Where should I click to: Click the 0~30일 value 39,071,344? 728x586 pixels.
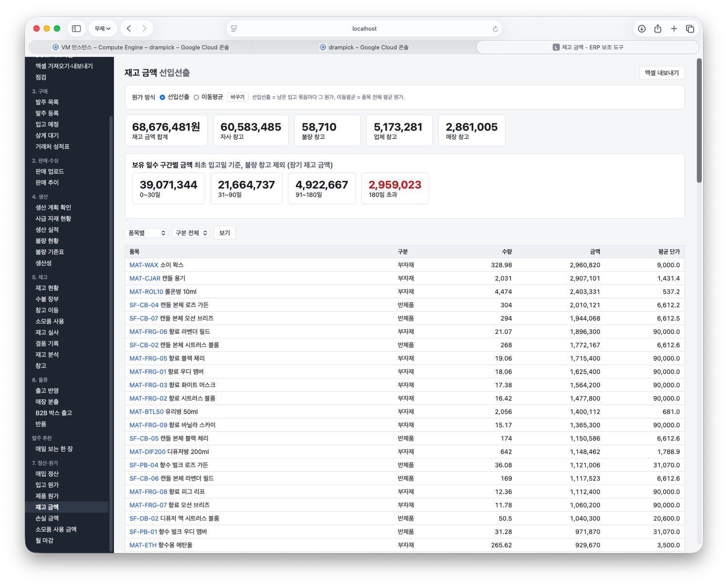(x=168, y=185)
